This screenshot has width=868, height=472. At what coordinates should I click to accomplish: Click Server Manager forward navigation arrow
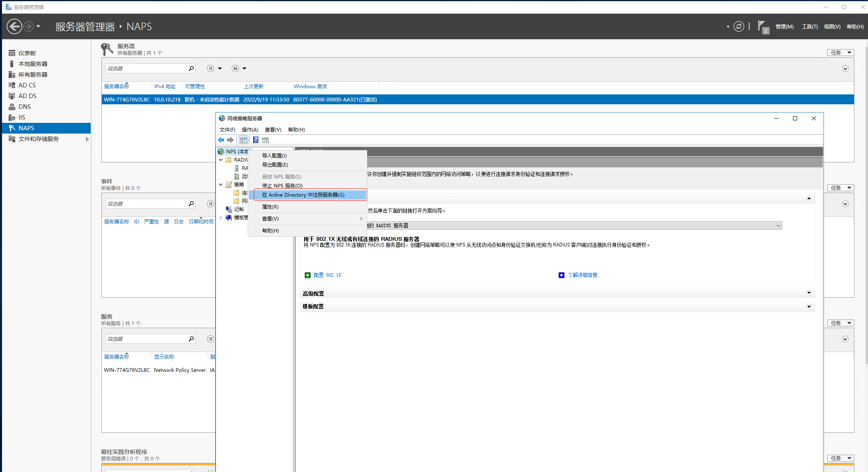[28, 26]
